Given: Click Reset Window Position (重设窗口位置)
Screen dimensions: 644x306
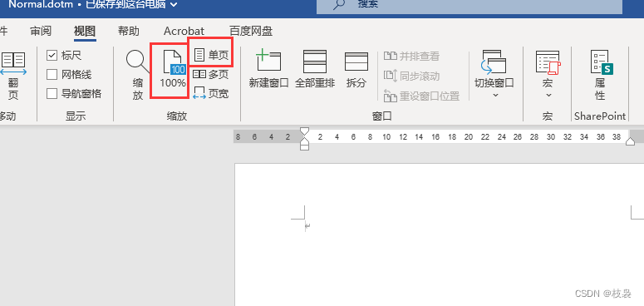Looking at the screenshot, I should (422, 96).
